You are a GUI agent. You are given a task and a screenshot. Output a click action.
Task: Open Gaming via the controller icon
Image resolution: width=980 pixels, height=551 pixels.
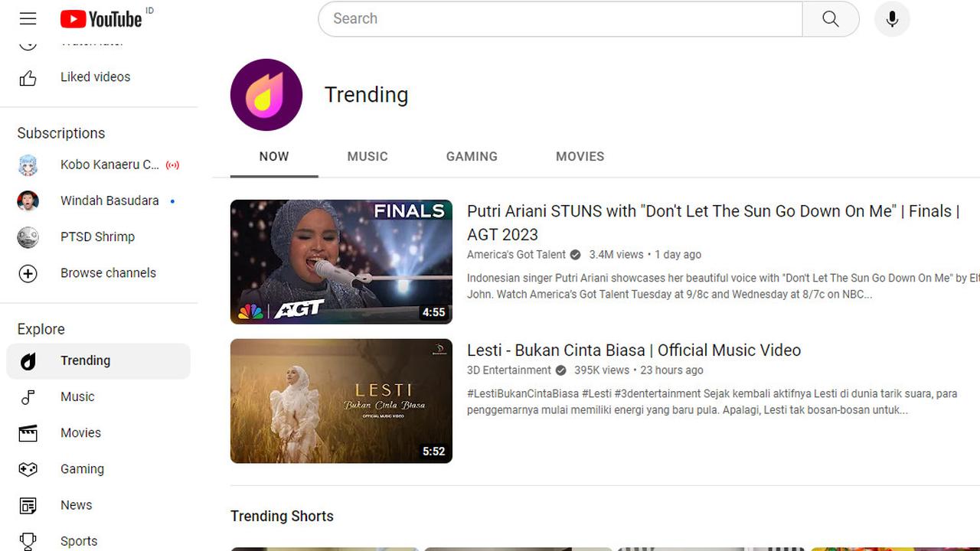tap(28, 469)
